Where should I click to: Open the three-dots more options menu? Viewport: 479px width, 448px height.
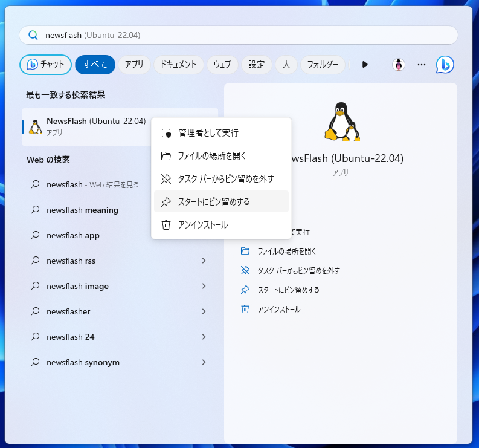coord(422,65)
